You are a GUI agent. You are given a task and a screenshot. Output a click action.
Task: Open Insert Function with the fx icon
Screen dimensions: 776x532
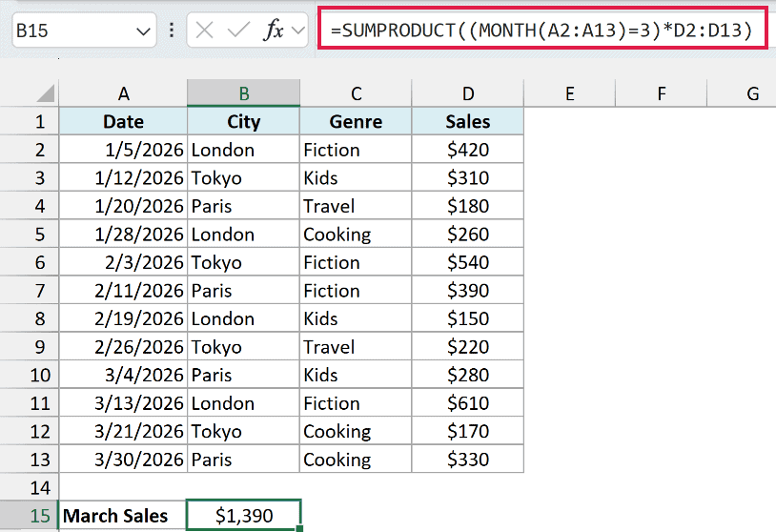coord(274,31)
